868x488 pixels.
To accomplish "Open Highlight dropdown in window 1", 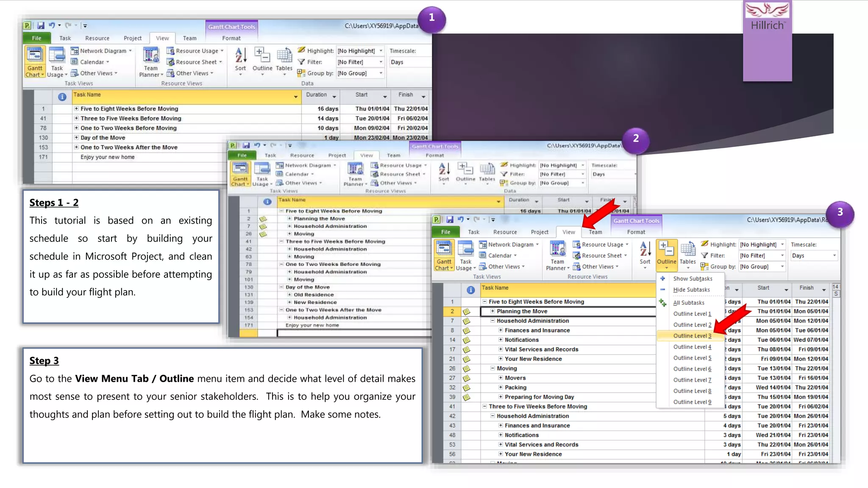I will [x=381, y=51].
